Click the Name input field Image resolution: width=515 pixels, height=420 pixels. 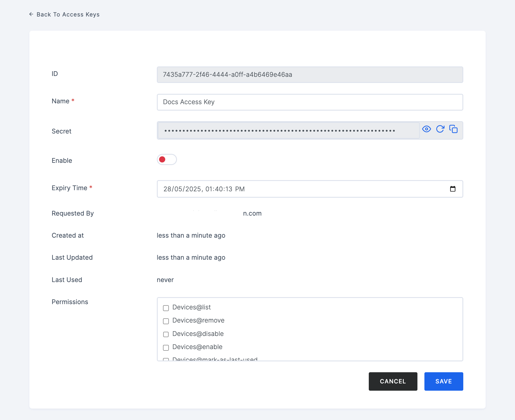point(310,102)
